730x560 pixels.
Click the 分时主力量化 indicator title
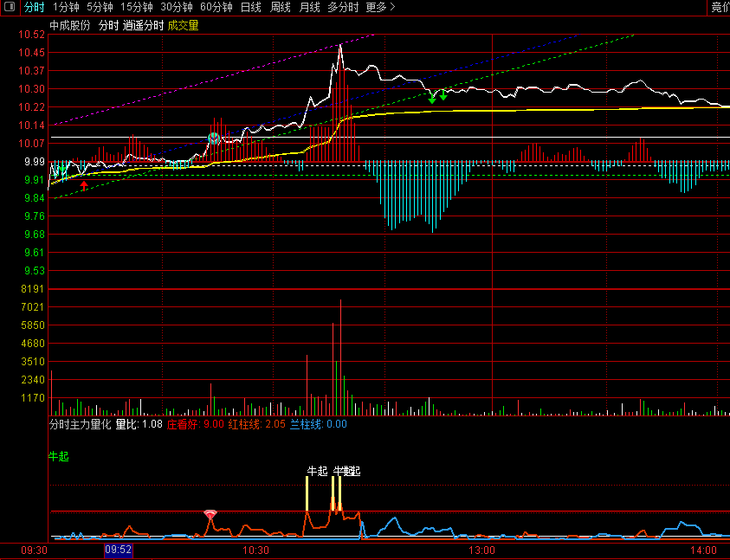80,424
